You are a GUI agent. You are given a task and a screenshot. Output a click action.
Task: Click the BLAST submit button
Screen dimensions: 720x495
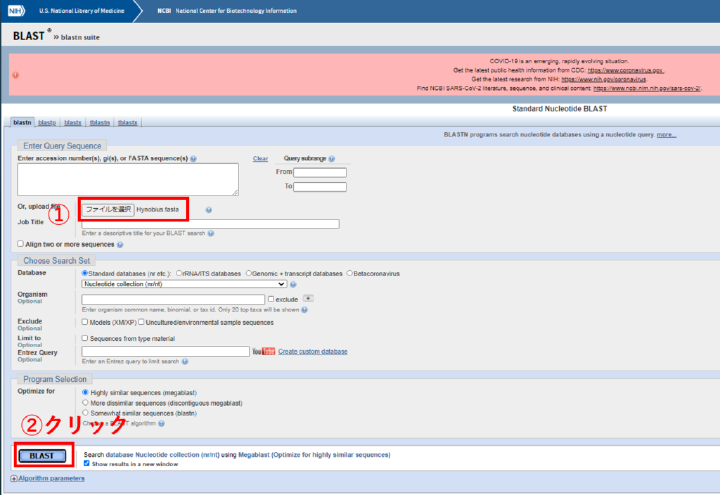42,456
